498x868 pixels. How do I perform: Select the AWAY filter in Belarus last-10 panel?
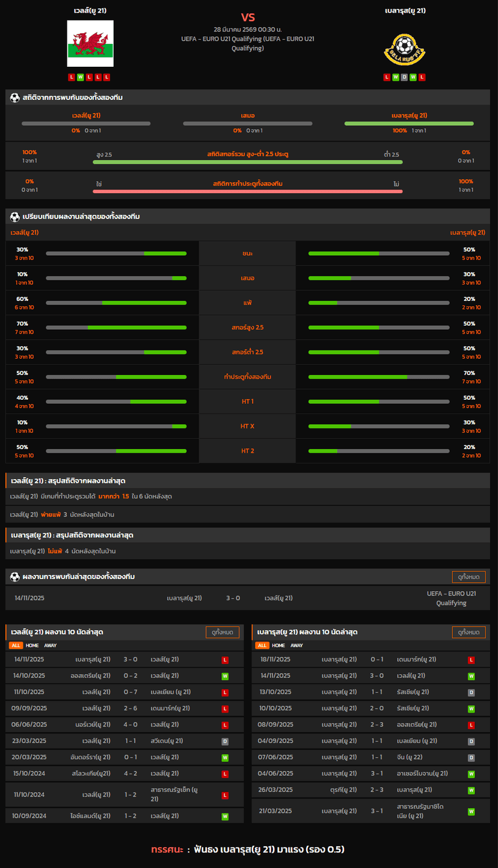(297, 645)
